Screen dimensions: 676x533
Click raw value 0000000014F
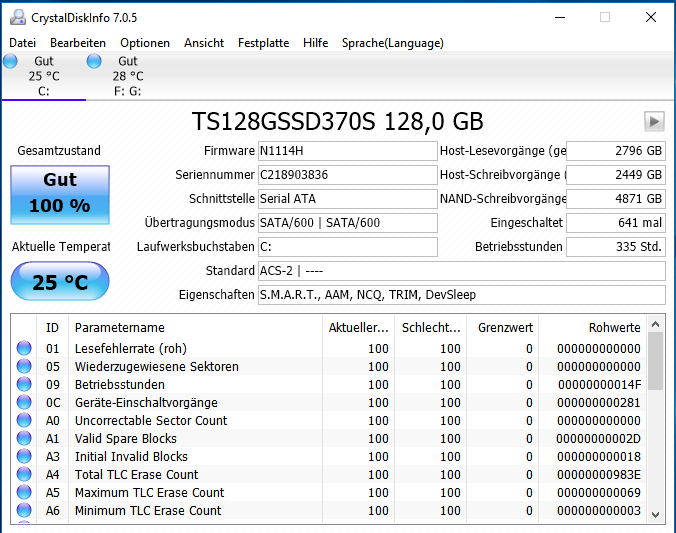[x=599, y=385]
